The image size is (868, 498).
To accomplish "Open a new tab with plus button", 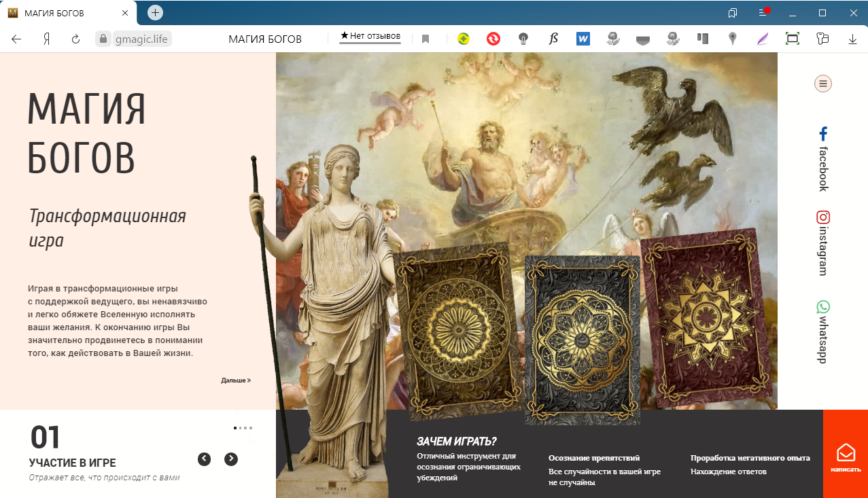I will 155,12.
